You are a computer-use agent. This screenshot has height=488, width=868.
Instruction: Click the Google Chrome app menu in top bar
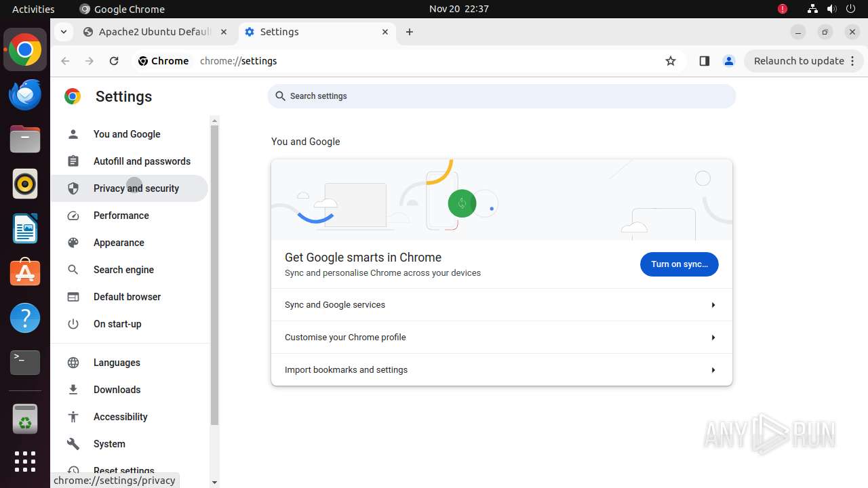click(x=122, y=9)
